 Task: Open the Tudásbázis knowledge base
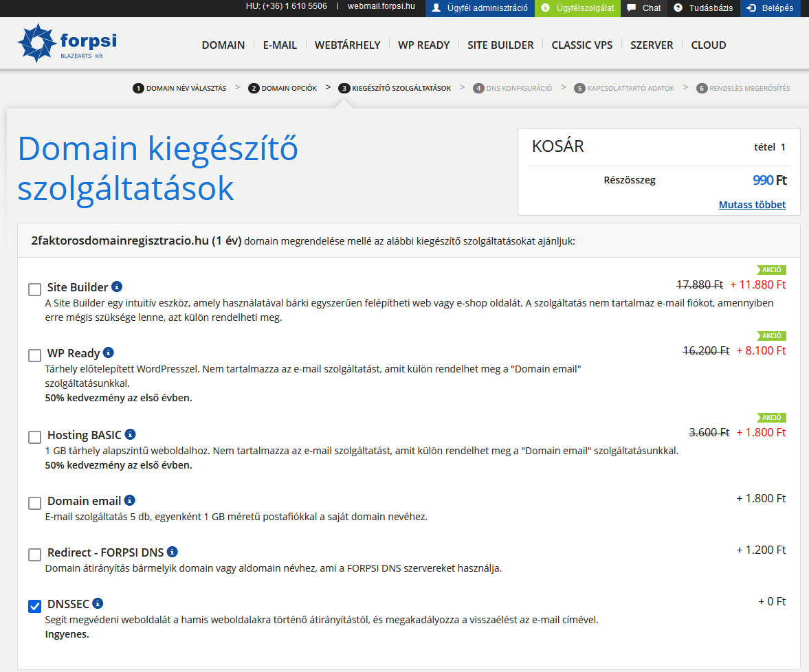(x=704, y=8)
